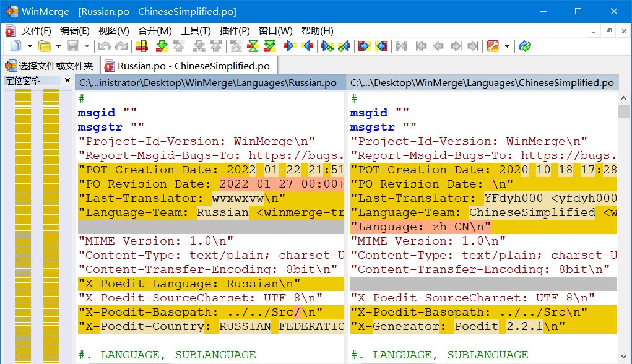Close the 定位窗格 location pane
The image size is (632, 364).
(x=67, y=80)
